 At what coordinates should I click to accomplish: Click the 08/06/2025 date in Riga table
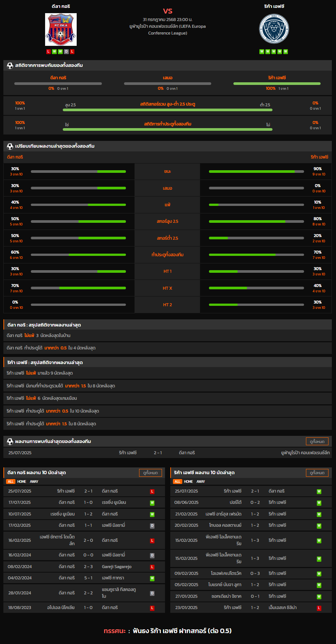(x=186, y=502)
